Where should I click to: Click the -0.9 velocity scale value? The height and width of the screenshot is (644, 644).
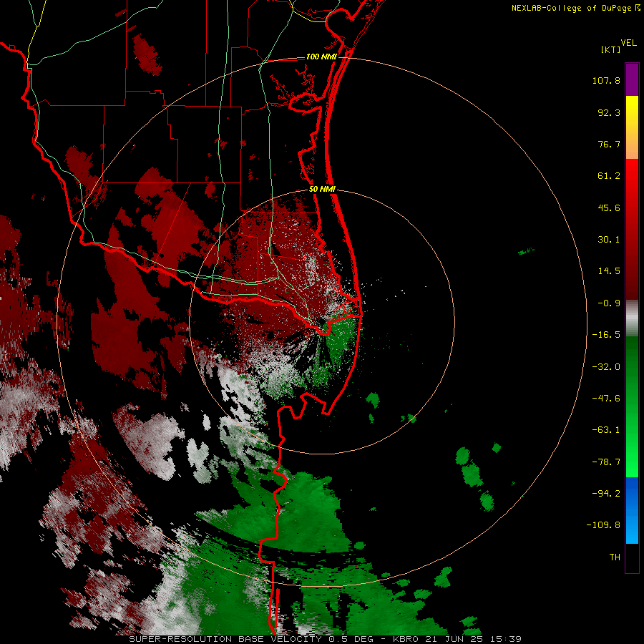[x=609, y=303]
